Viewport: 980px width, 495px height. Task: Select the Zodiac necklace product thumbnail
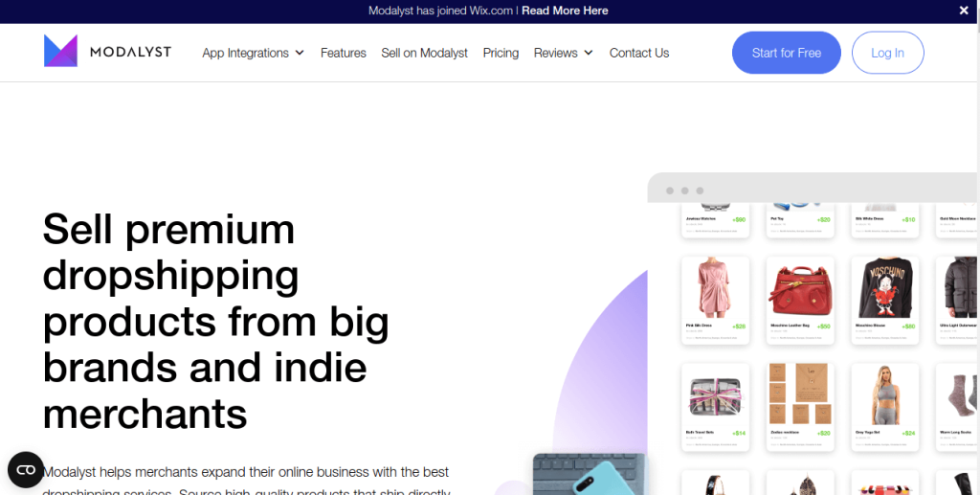(800, 395)
